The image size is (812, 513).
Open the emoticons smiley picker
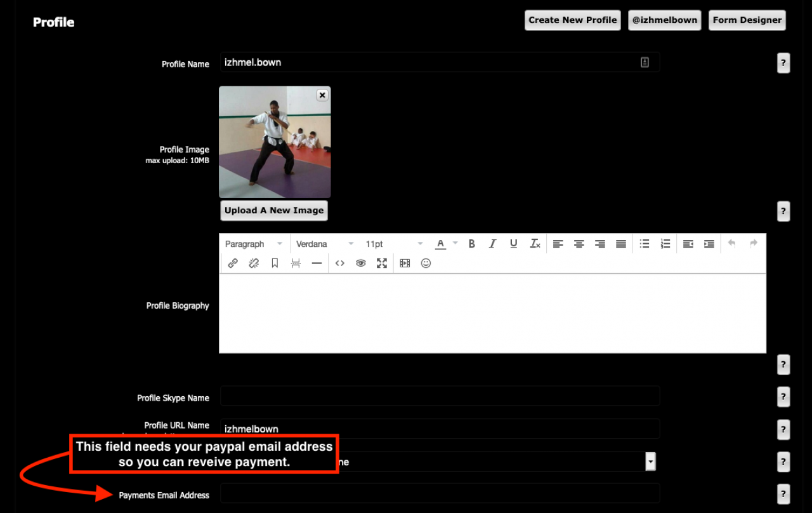click(x=426, y=263)
